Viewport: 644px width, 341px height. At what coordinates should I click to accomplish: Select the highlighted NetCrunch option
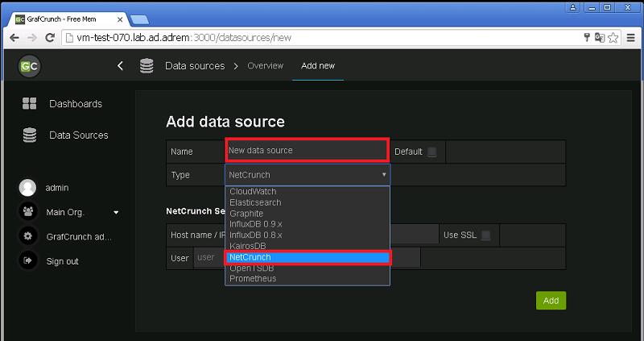click(x=308, y=257)
